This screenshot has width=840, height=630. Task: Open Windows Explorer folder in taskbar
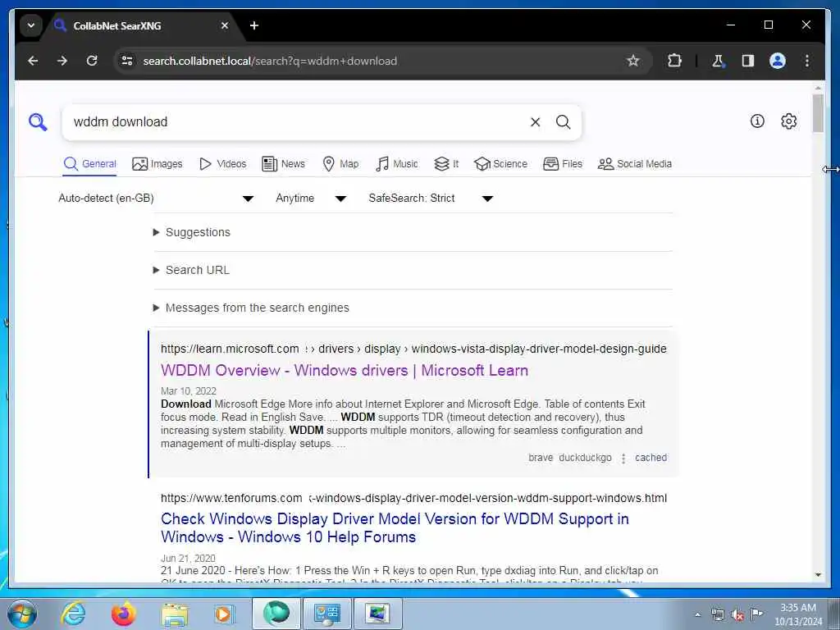(175, 614)
